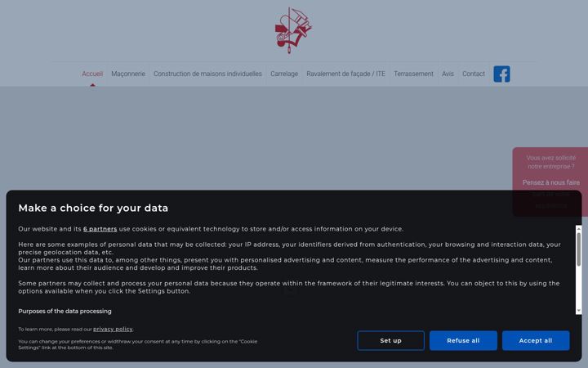Select the Accueil menu item
The image size is (588, 368).
pos(92,74)
